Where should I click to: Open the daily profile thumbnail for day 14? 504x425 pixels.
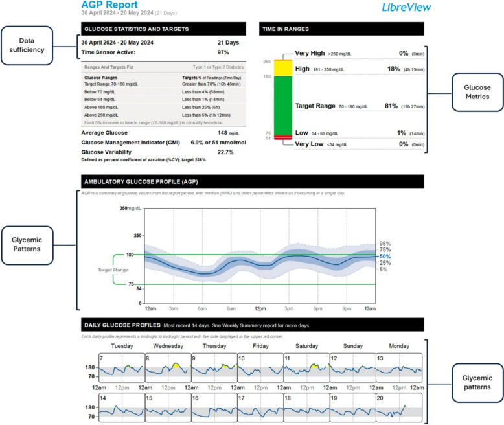[122, 408]
